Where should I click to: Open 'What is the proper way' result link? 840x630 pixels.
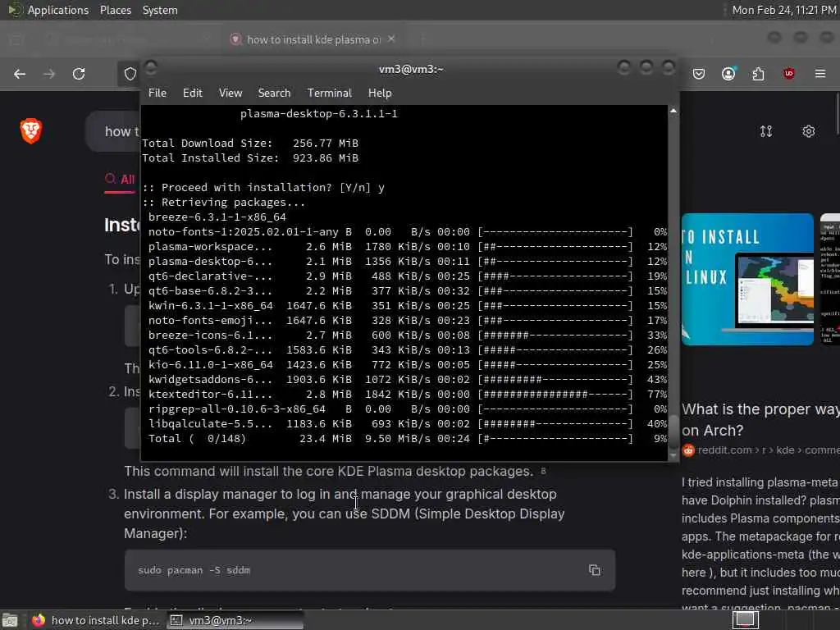click(760, 419)
